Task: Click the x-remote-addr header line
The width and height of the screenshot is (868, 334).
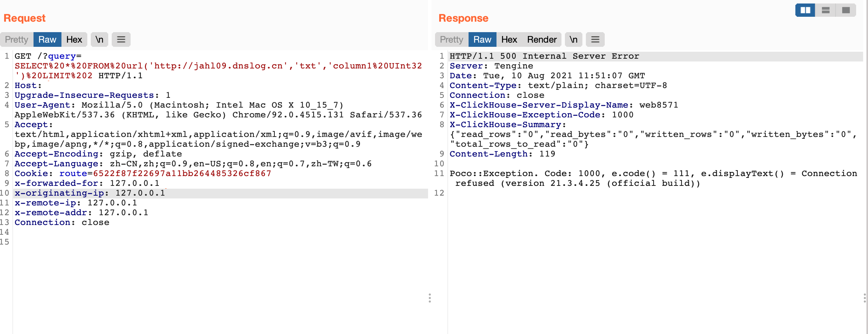Action: click(x=81, y=213)
